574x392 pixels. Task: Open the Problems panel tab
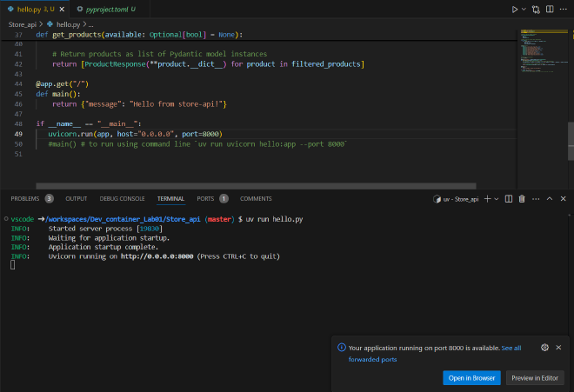click(x=25, y=198)
